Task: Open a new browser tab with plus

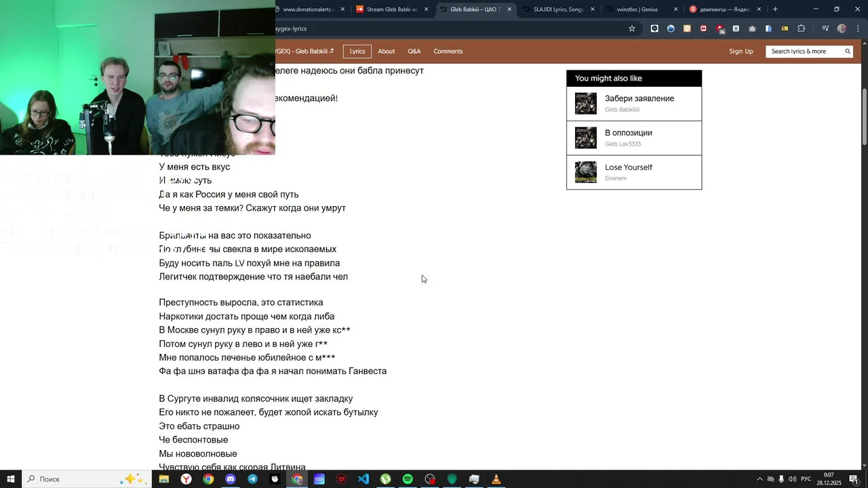Action: [x=775, y=9]
